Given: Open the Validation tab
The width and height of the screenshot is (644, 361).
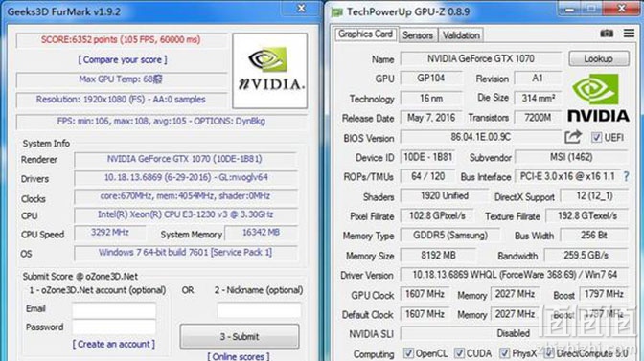Looking at the screenshot, I should coord(461,35).
